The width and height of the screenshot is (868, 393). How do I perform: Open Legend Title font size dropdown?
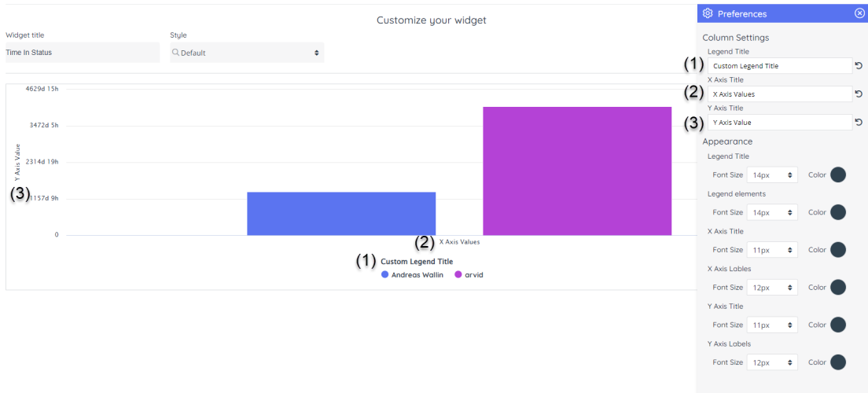[772, 174]
